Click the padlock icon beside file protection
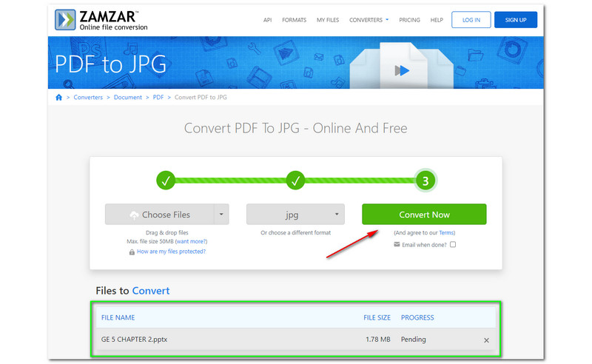 132,252
